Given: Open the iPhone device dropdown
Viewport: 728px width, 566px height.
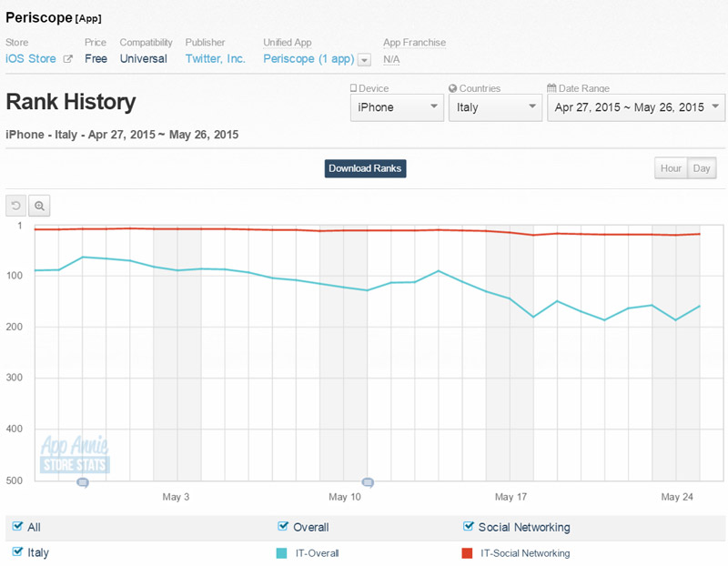Looking at the screenshot, I should click(x=397, y=107).
